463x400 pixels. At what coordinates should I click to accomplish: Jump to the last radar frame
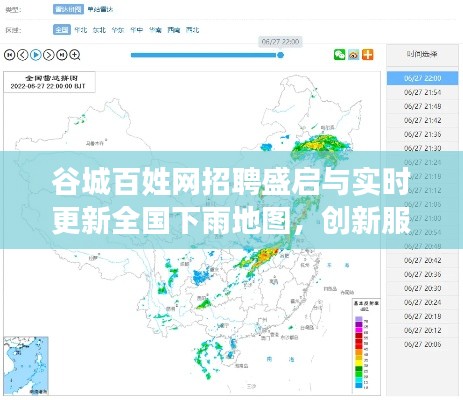point(62,55)
